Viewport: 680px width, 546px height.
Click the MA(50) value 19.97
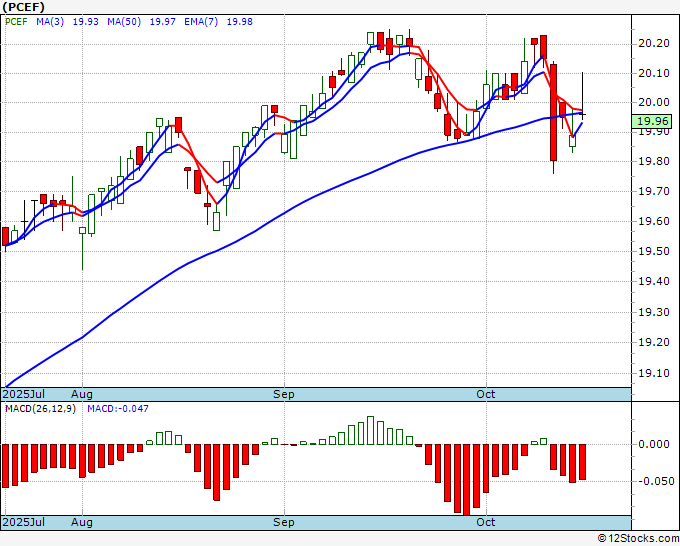tap(163, 22)
